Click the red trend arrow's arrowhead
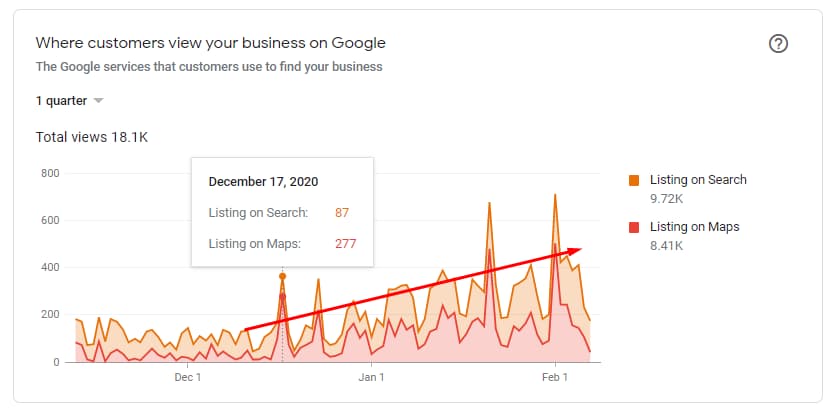This screenshot has width=833, height=412. [575, 250]
